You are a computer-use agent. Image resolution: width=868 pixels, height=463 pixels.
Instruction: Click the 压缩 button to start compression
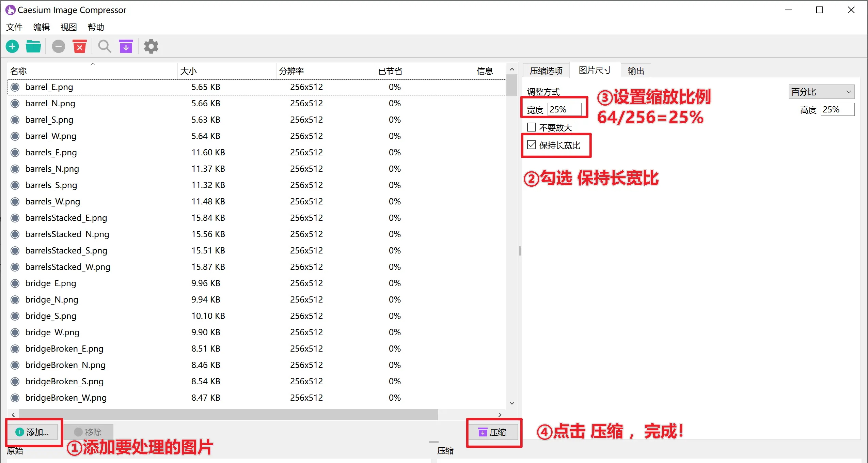pyautogui.click(x=493, y=432)
